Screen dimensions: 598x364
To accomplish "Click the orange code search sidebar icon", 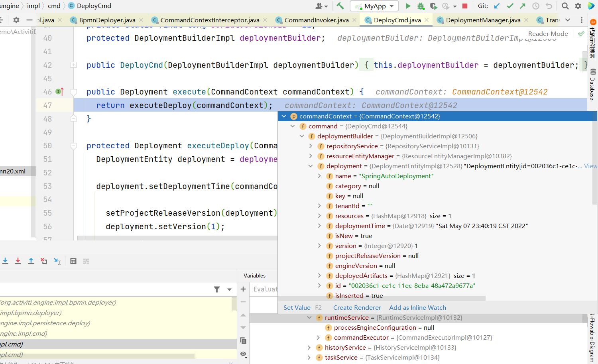I will (592, 39).
